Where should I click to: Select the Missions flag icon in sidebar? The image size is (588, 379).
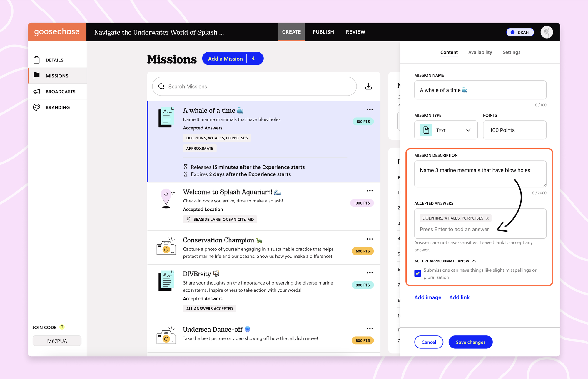tap(36, 76)
